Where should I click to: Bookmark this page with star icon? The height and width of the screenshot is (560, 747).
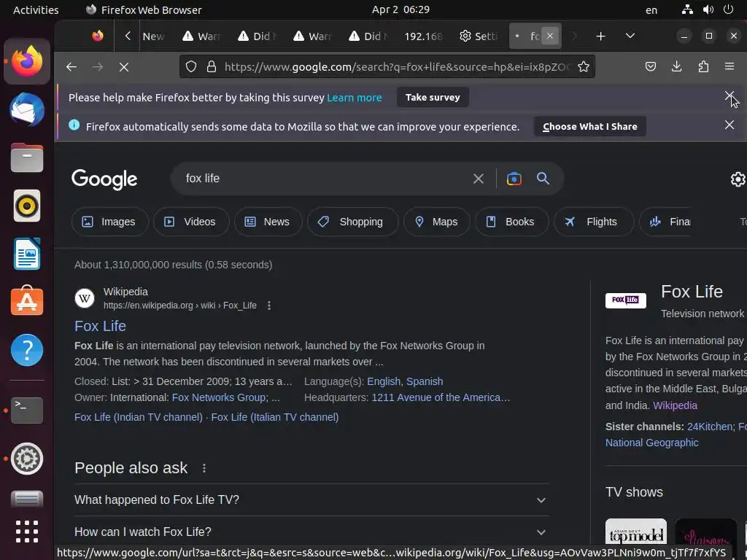584,66
